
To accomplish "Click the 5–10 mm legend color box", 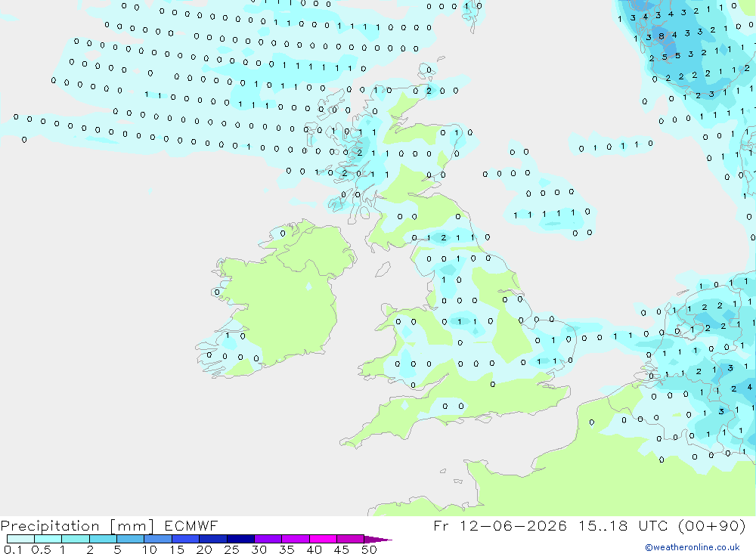I will coord(131,539).
